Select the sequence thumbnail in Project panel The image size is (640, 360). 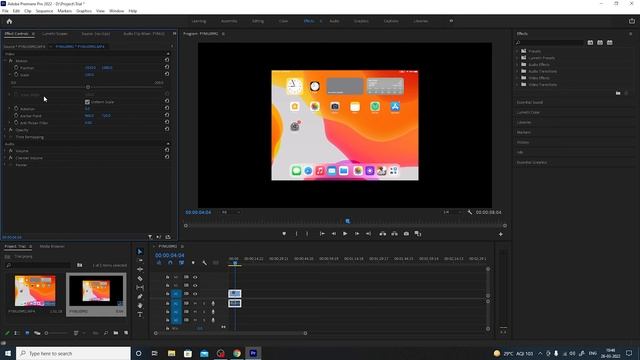(96, 291)
